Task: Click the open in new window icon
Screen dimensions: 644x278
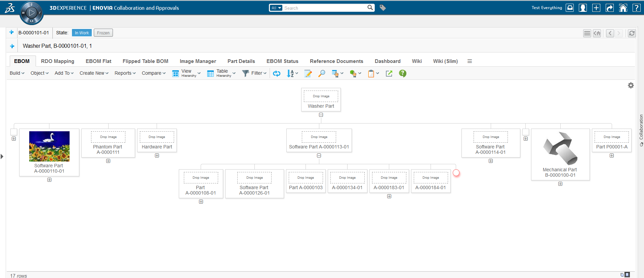Action: (389, 73)
